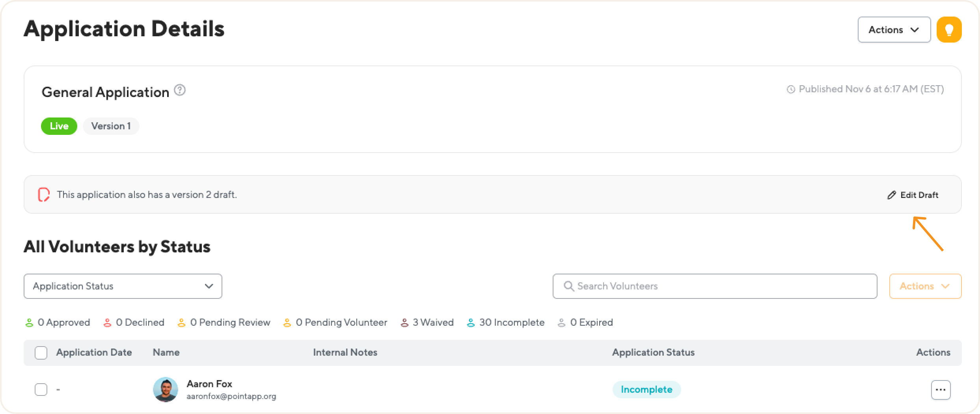
Task: Filter by 30 Incomplete status
Action: [505, 323]
